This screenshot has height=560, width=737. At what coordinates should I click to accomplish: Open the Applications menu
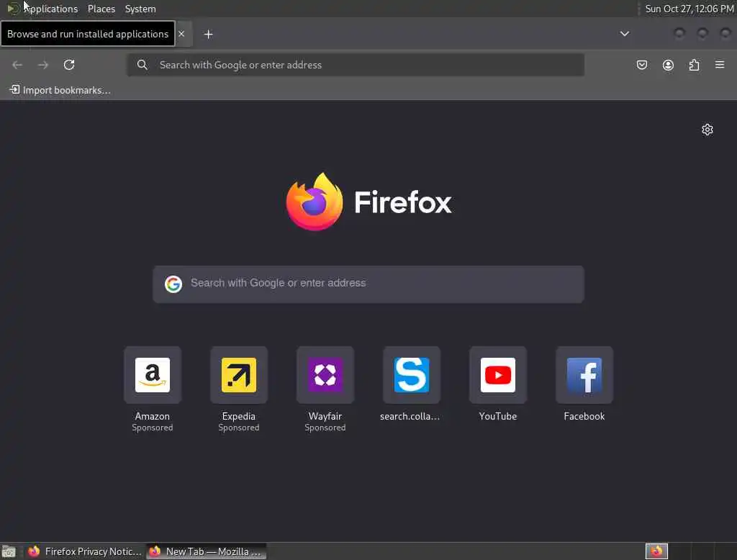click(50, 9)
